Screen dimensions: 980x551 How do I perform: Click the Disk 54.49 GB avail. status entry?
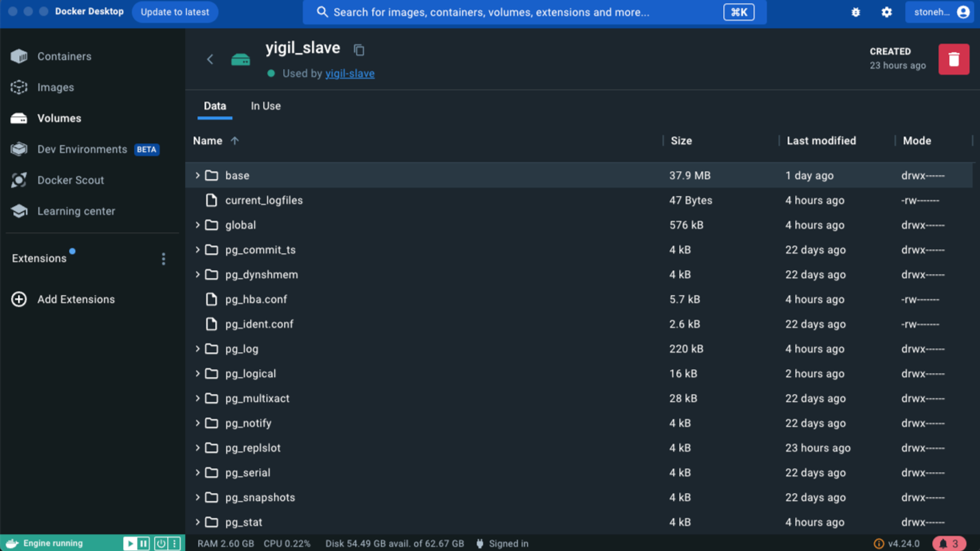click(394, 544)
